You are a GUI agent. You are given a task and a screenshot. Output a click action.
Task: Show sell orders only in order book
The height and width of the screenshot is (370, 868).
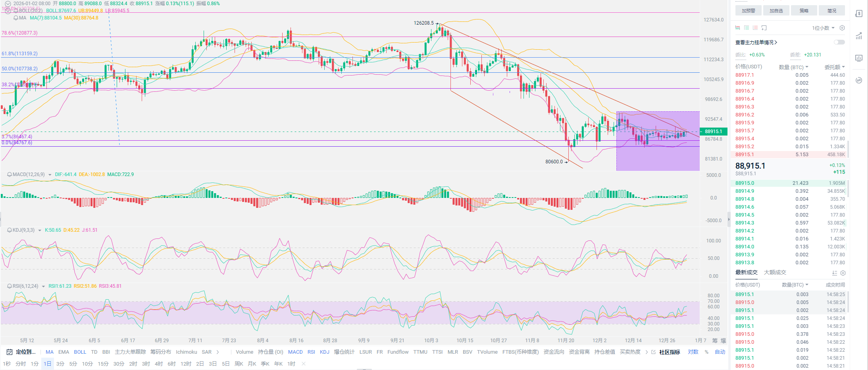(x=755, y=28)
